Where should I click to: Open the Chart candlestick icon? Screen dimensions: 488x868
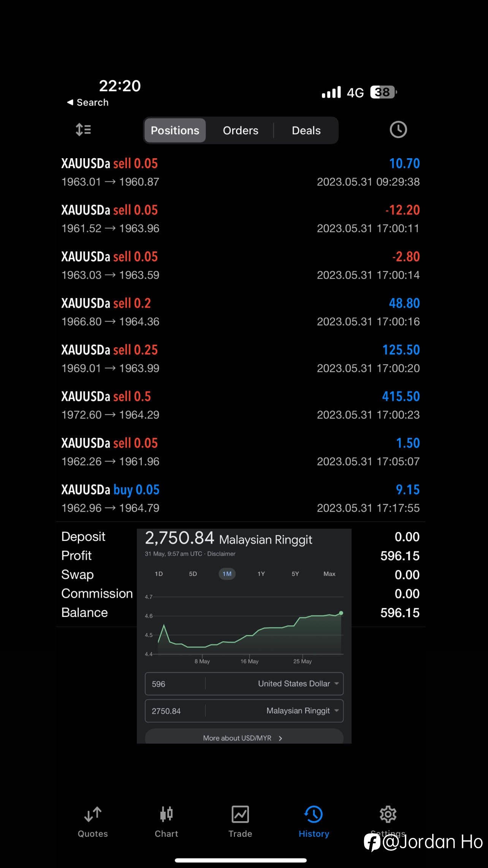tap(166, 814)
